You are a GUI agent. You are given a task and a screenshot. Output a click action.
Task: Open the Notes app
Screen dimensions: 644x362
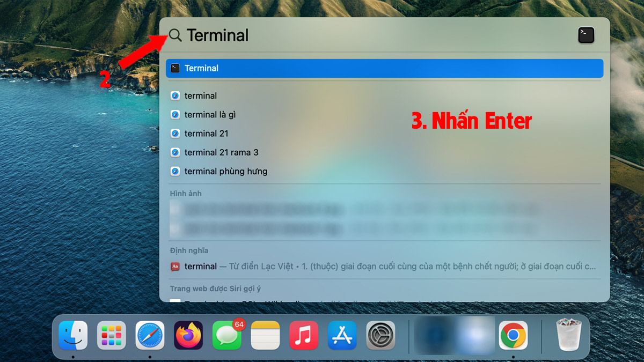(x=265, y=336)
